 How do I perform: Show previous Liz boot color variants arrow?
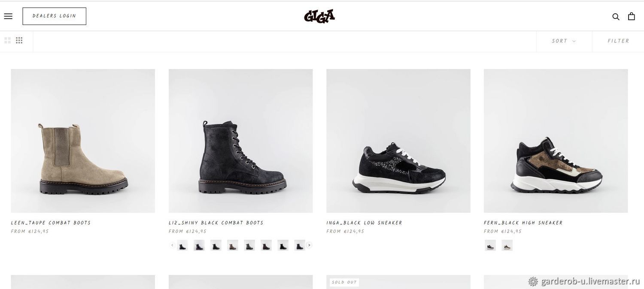172,245
